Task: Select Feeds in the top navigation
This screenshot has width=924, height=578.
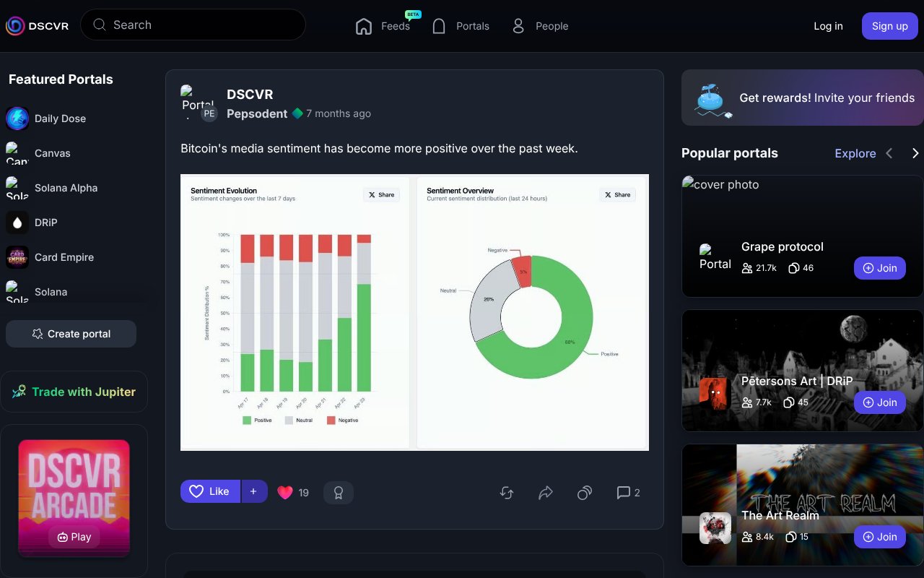Action: [384, 25]
